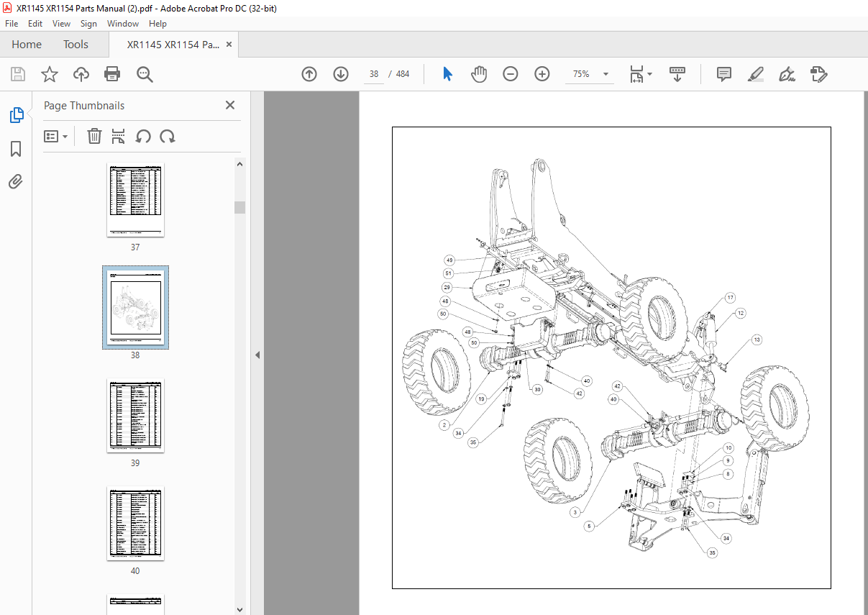Rotate page counterclockwise
868x615 pixels.
point(143,136)
